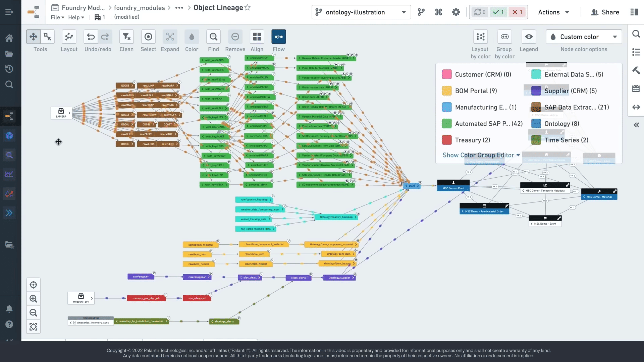Viewport: 644px width, 362px height.
Task: Click the Clean filter icon
Action: (126, 37)
